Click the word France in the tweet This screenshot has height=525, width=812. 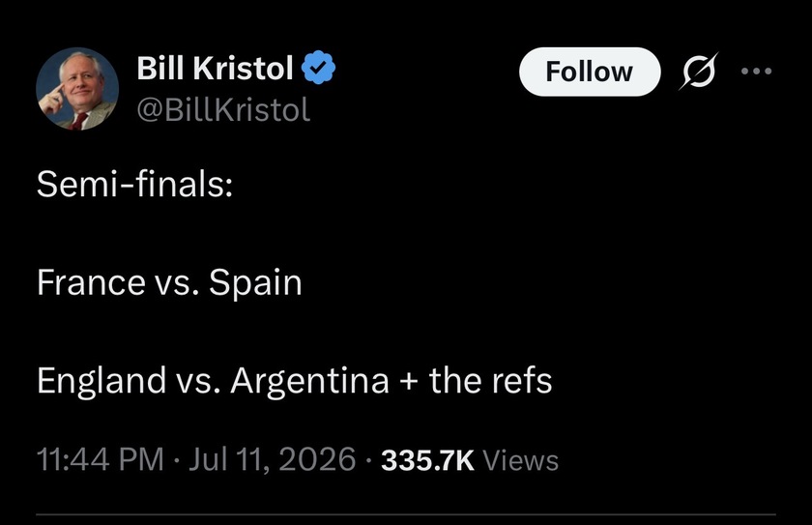tap(91, 282)
